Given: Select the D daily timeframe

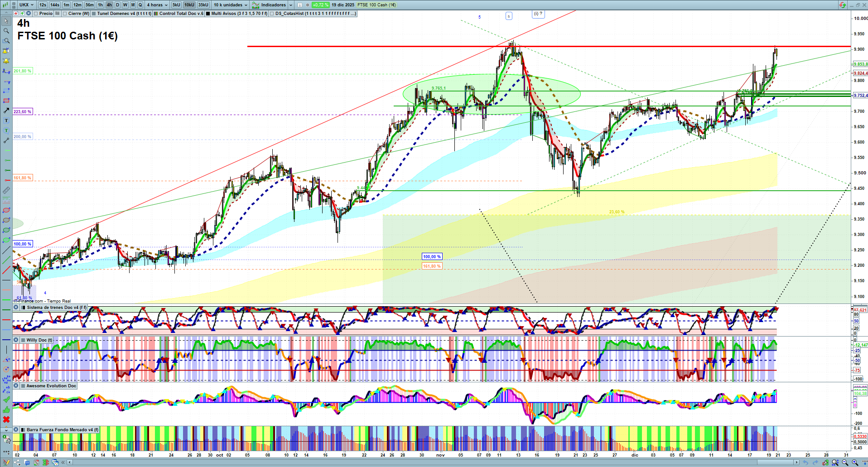Looking at the screenshot, I should click(x=118, y=5).
